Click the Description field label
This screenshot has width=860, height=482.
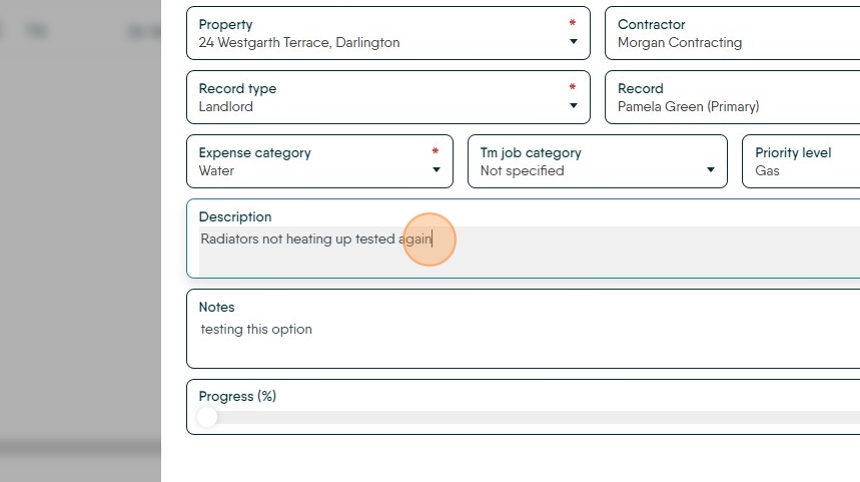pos(235,217)
